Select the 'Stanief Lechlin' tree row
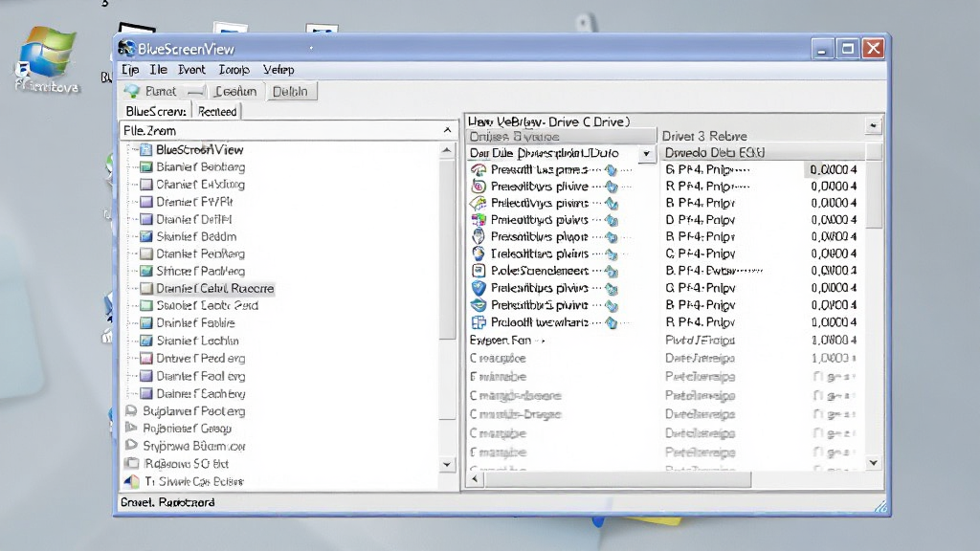 (x=197, y=341)
